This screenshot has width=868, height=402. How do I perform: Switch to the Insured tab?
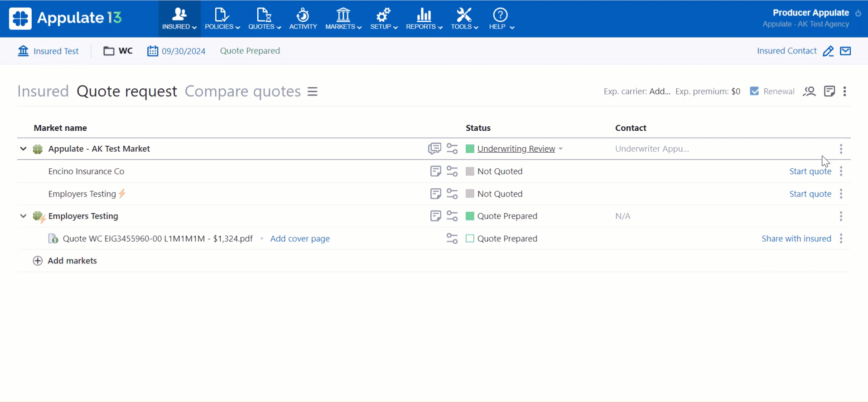click(43, 91)
